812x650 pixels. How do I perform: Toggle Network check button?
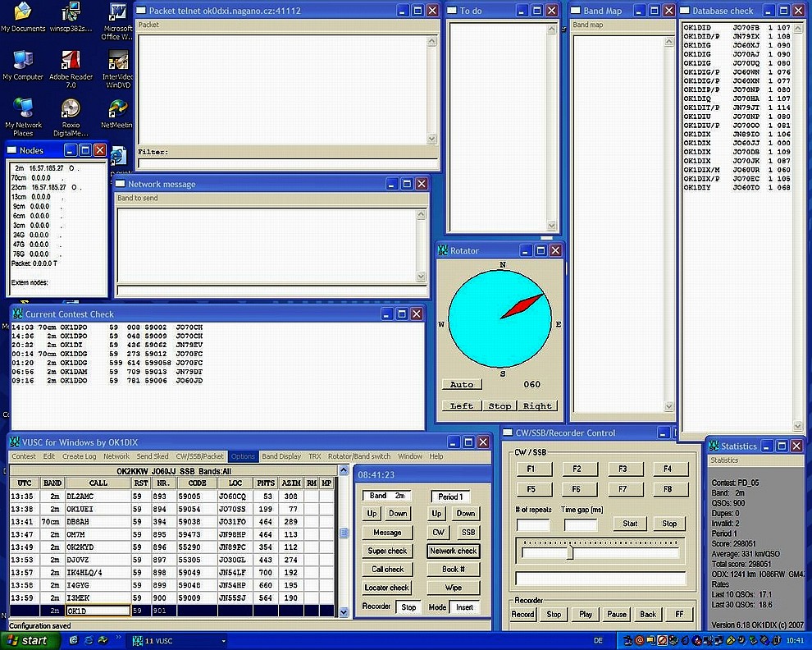point(453,551)
